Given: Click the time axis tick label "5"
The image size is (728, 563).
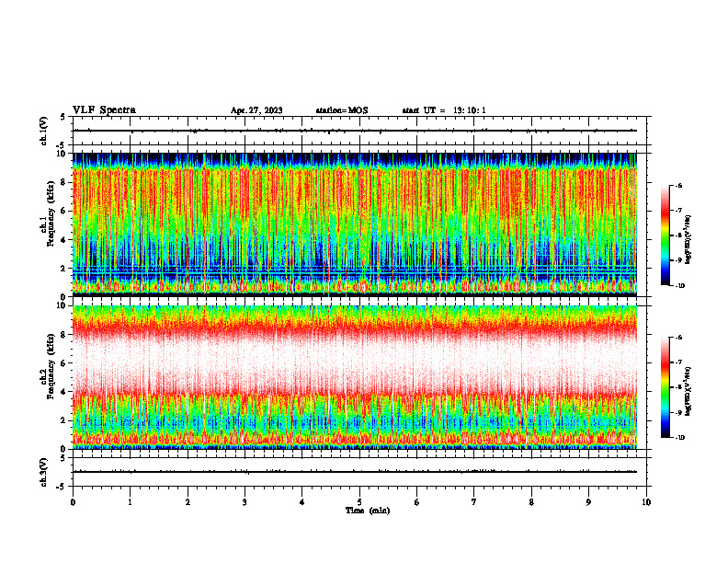Looking at the screenshot, I should [x=359, y=502].
